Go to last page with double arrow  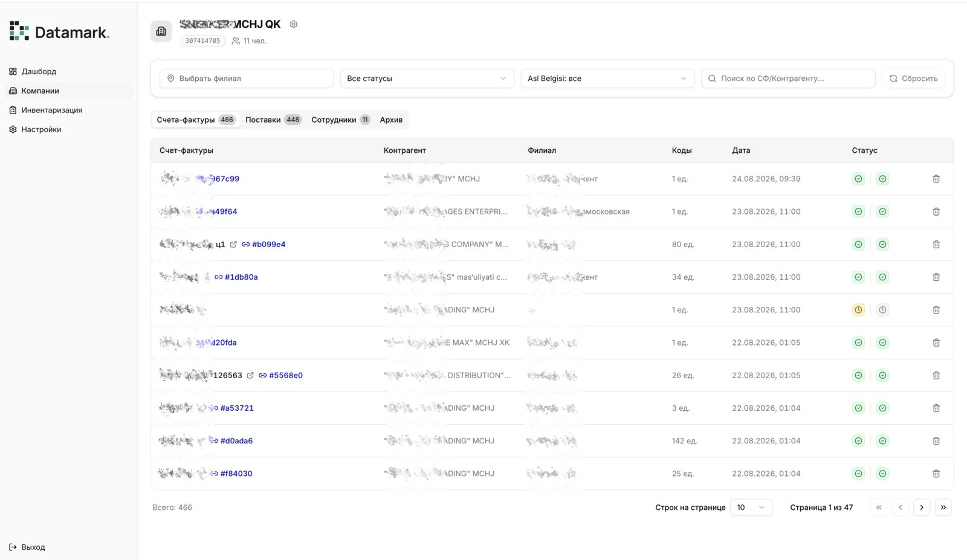(x=943, y=507)
